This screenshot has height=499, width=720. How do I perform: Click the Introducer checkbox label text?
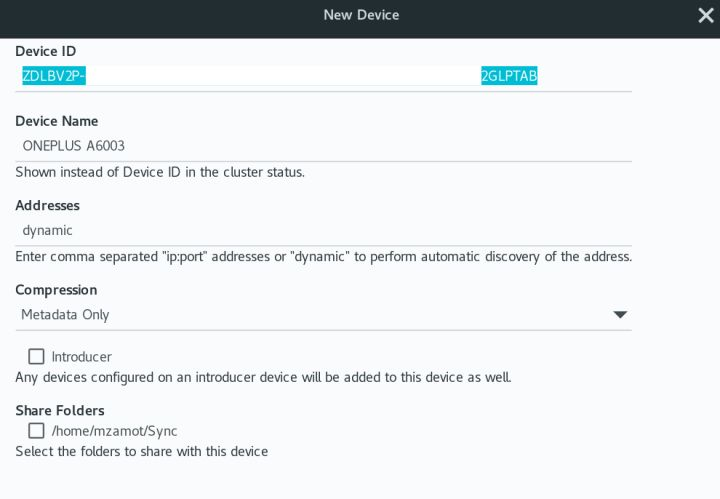point(81,356)
